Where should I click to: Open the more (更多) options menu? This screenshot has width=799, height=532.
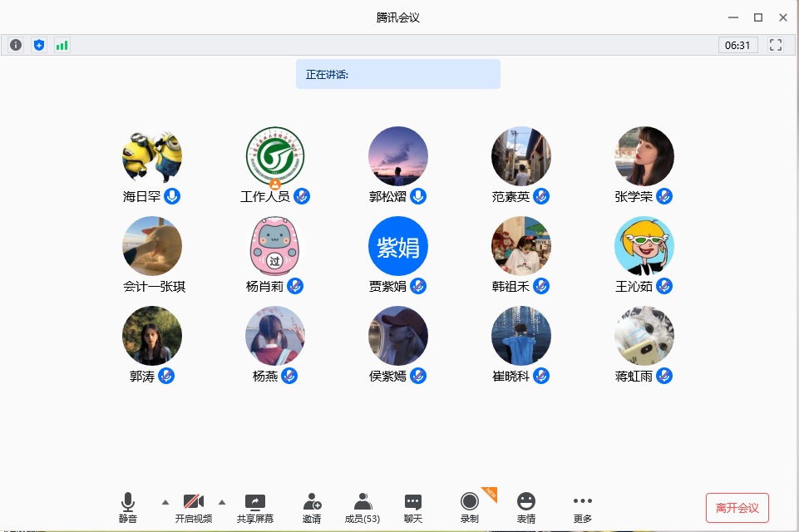pyautogui.click(x=583, y=507)
